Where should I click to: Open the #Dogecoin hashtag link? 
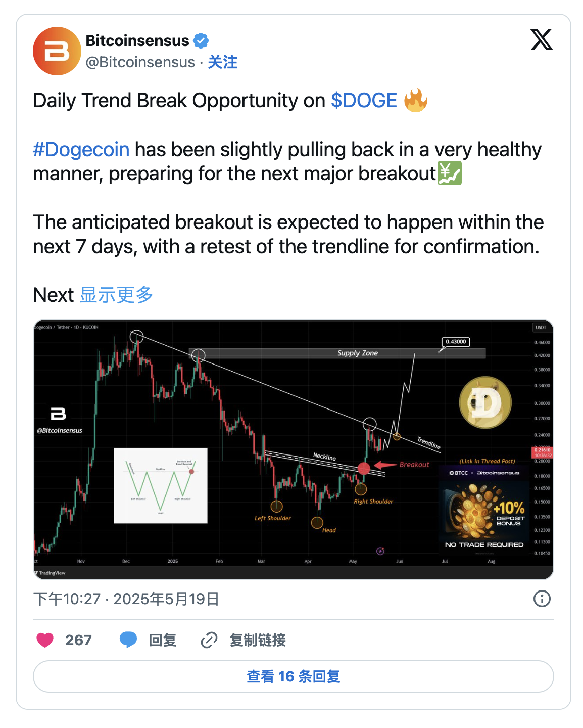tap(81, 150)
